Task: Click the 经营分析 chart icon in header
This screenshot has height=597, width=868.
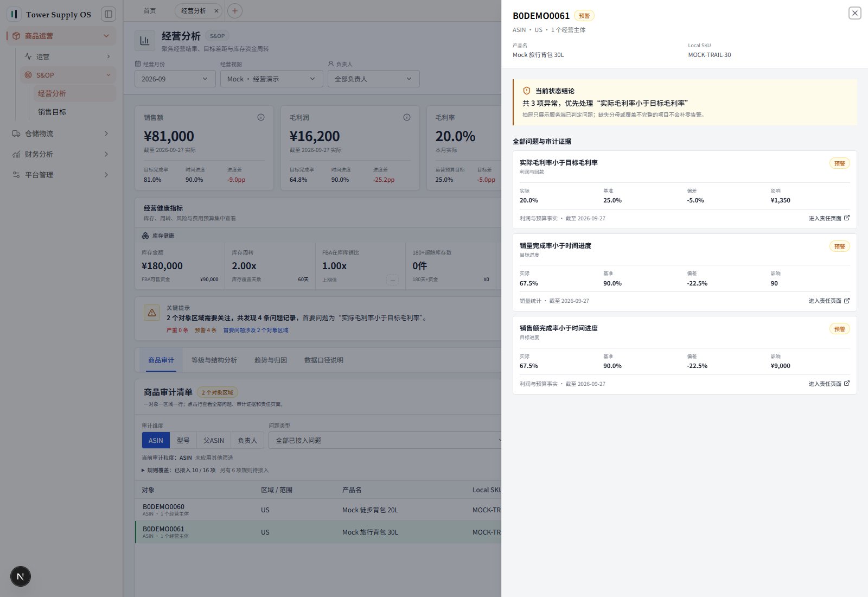Action: 145,41
